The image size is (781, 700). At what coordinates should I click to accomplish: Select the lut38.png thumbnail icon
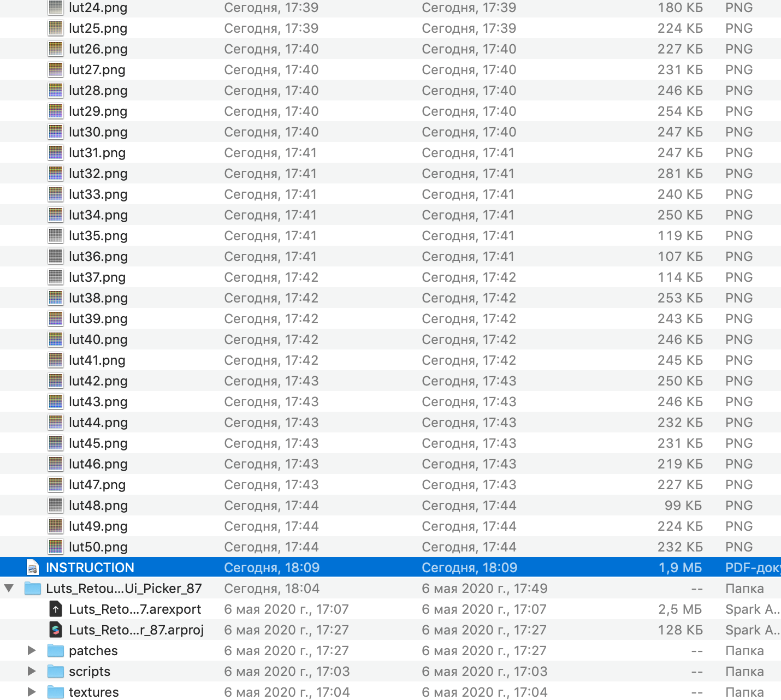[x=56, y=298]
